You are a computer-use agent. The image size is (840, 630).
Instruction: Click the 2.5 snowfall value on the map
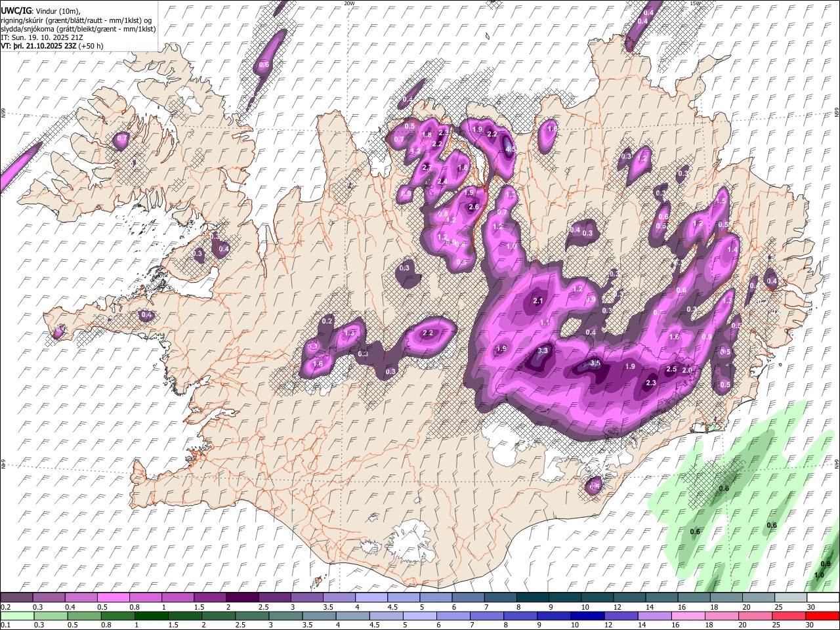click(671, 369)
